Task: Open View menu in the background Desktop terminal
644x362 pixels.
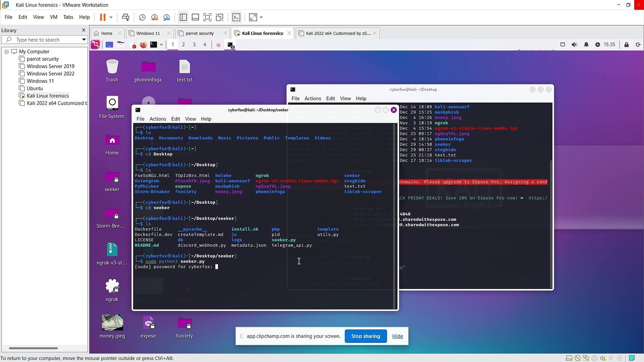Action: pyautogui.click(x=345, y=99)
